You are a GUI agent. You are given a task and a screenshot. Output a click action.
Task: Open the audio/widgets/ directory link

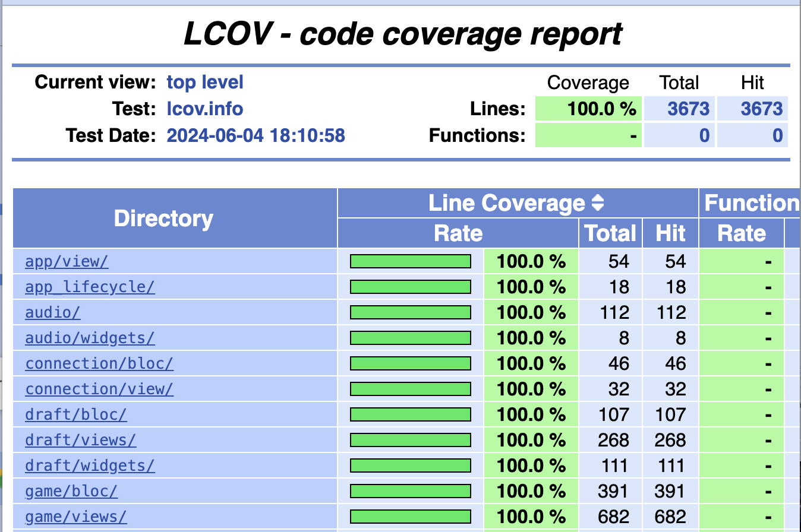pos(90,338)
